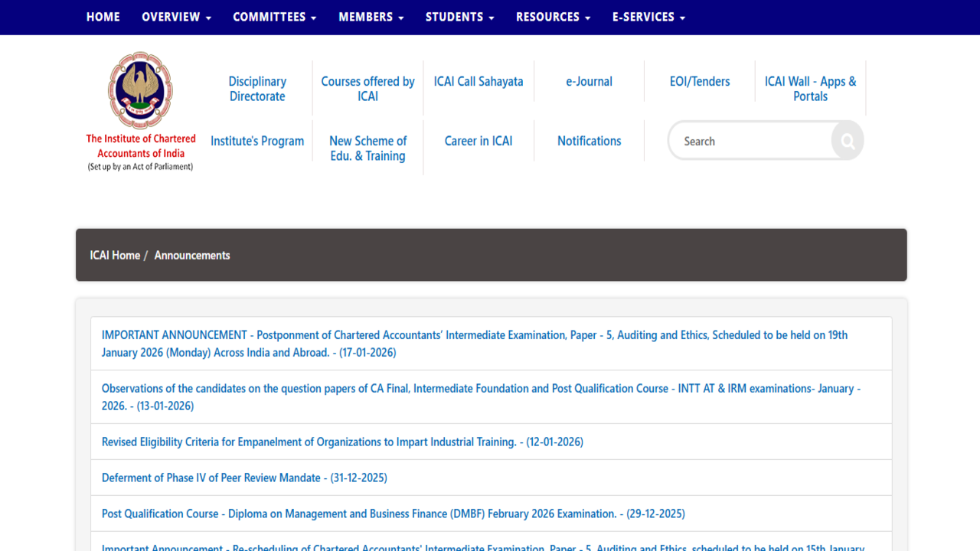
Task: Click inside the Search text field
Action: (x=750, y=142)
